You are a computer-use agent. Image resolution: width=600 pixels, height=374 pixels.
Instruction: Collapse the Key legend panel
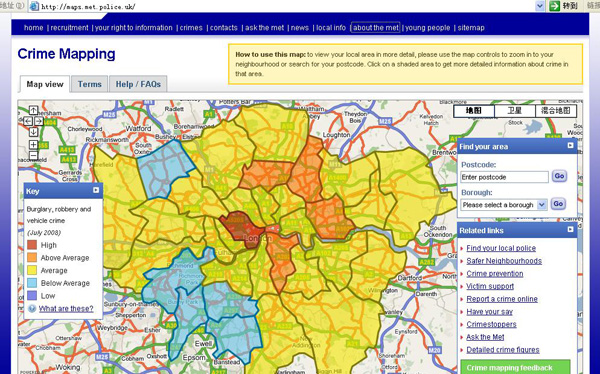(96, 190)
